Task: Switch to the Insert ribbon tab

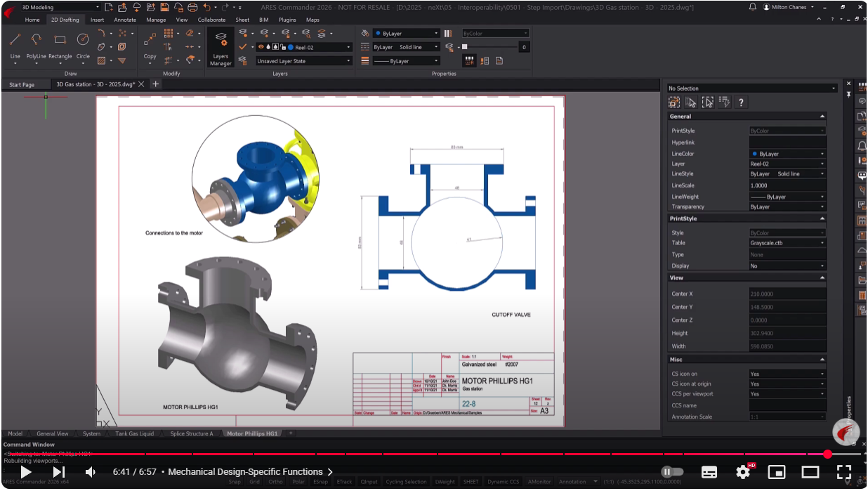Action: point(97,20)
